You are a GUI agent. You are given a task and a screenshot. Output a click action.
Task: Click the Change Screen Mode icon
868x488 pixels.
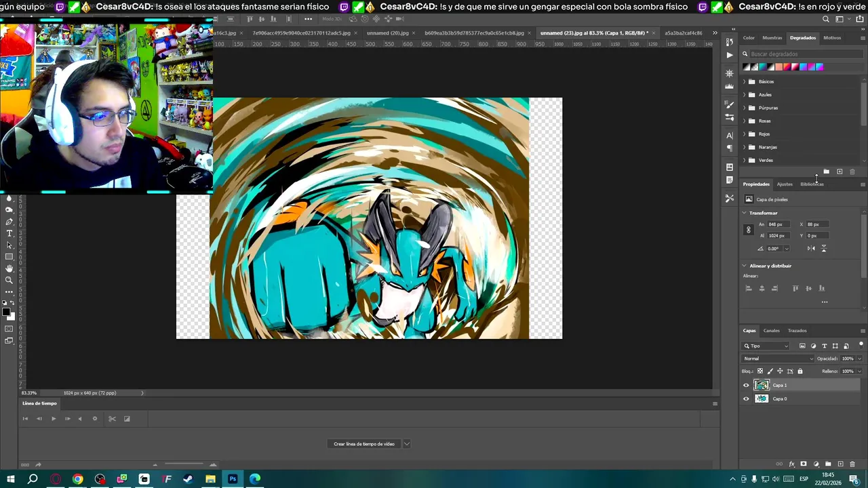point(9,341)
